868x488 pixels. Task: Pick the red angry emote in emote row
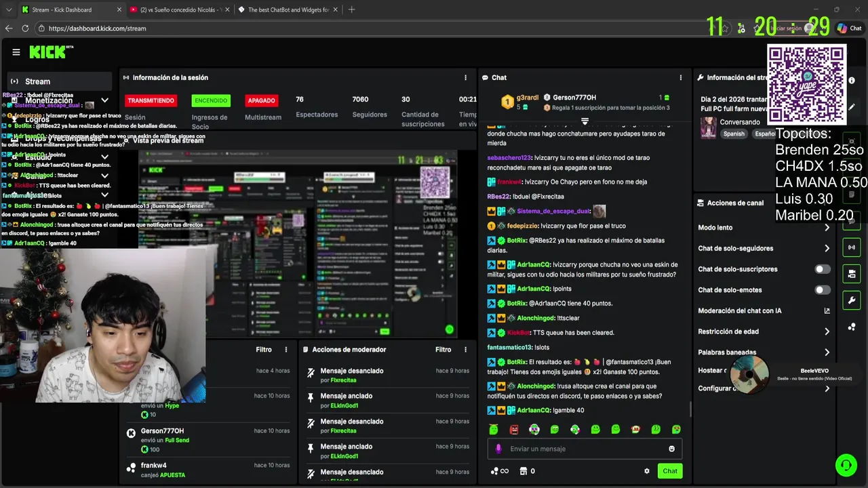click(514, 429)
